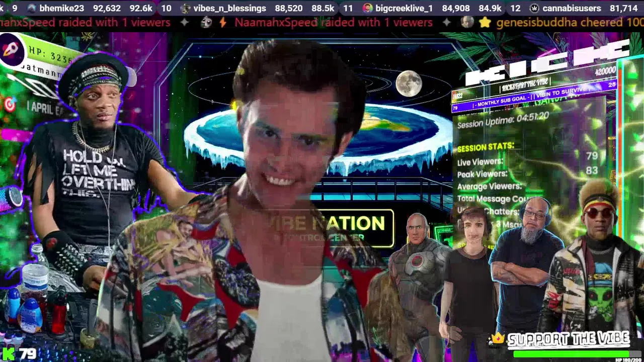Click the SESSION STATS heading
The width and height of the screenshot is (644, 362).
pyautogui.click(x=486, y=147)
